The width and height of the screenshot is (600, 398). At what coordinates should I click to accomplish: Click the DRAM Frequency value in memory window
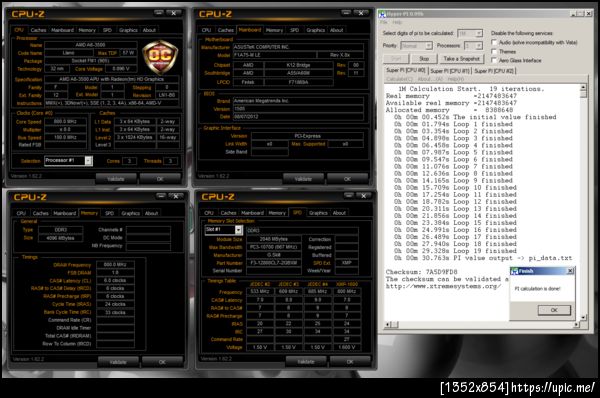coord(115,265)
